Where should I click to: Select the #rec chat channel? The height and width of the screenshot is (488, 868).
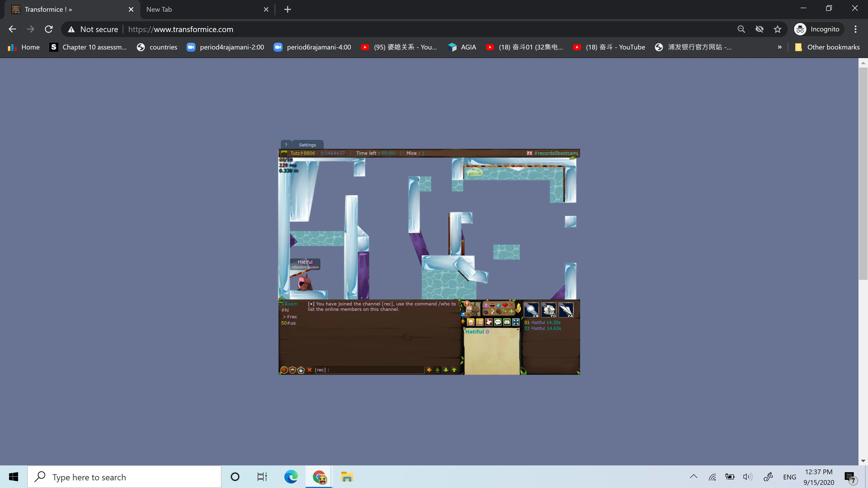(290, 317)
